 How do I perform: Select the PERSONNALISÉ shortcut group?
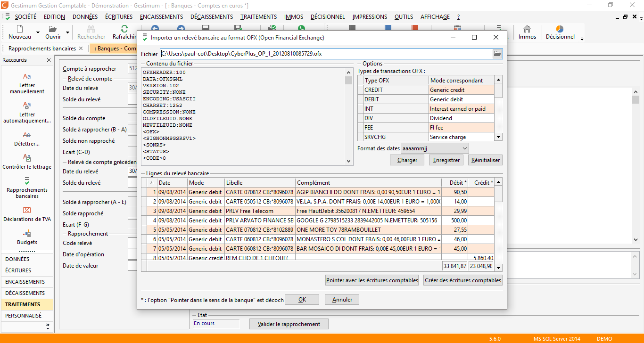tap(27, 316)
